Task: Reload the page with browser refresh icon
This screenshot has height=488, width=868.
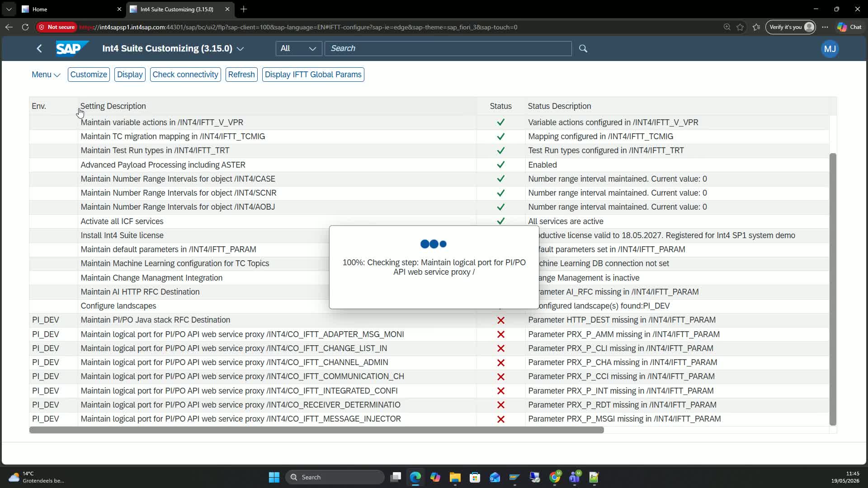Action: pos(25,27)
